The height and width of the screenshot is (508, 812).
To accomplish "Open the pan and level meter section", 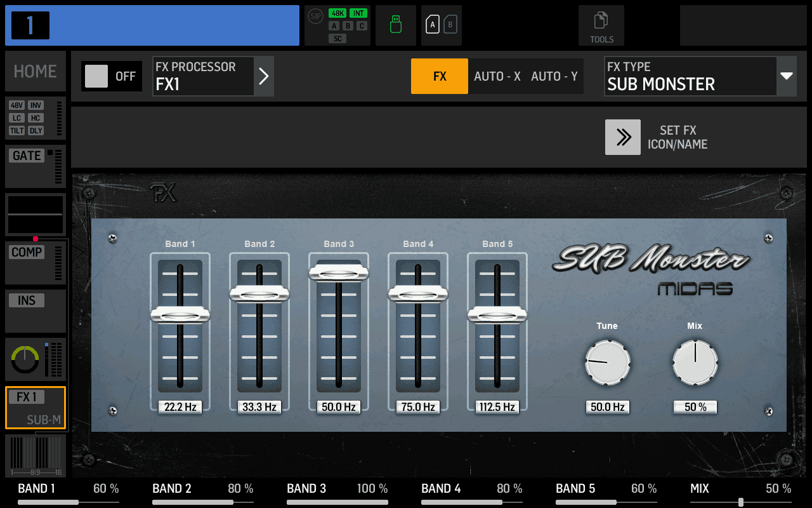I will coord(36,359).
